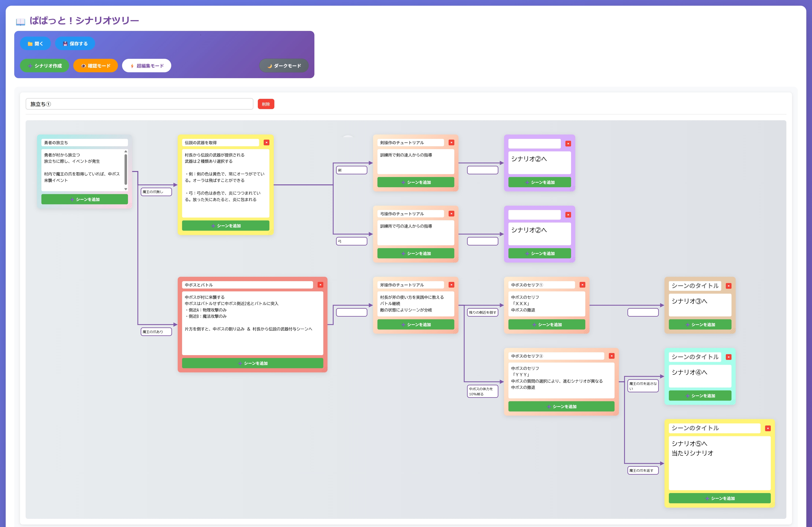The height and width of the screenshot is (527, 812).
Task: Remove the cyan シナリオ④へ scene card
Action: click(728, 357)
